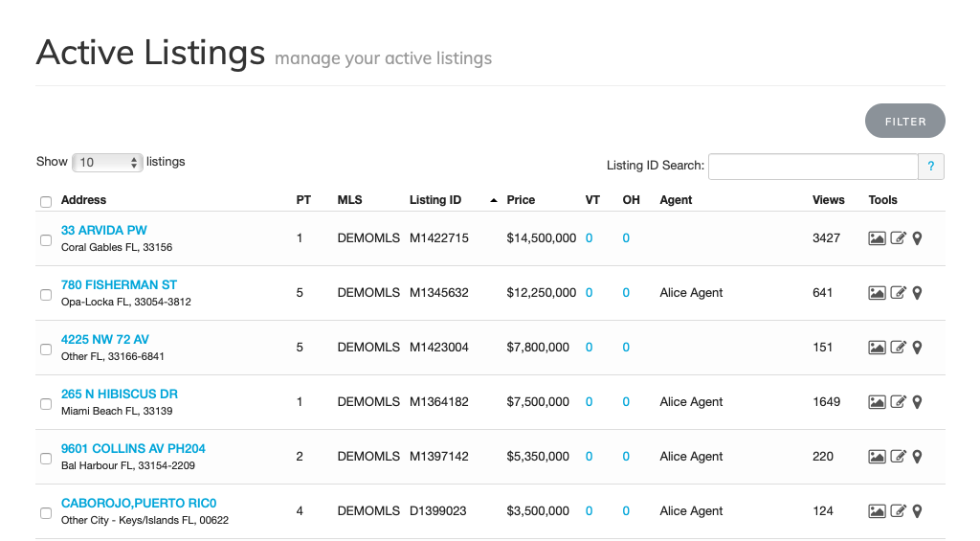
Task: Click map pin for 4225 NW 72 AV
Action: 917,348
